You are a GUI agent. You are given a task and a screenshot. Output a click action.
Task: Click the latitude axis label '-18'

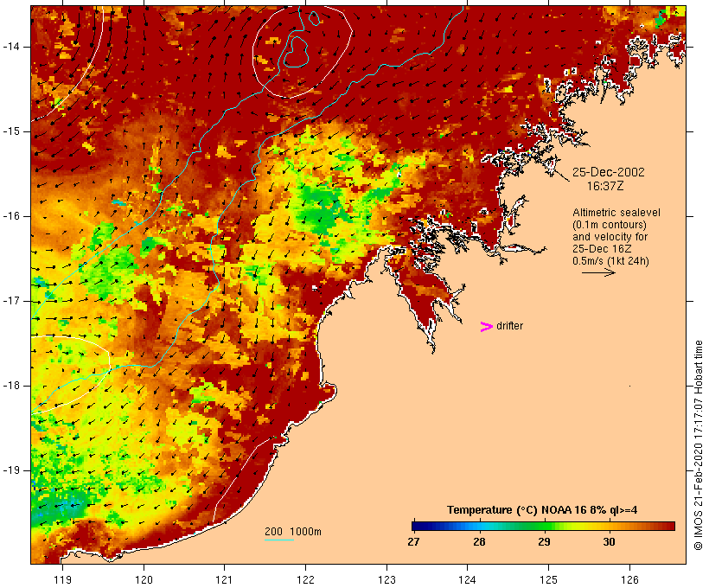click(10, 386)
